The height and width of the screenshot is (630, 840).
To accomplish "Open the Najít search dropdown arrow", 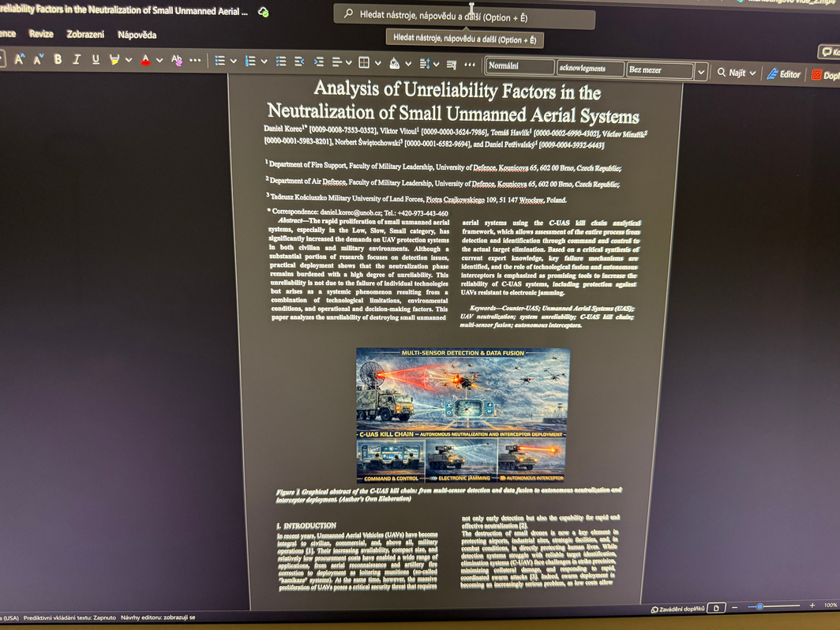I will (x=752, y=73).
